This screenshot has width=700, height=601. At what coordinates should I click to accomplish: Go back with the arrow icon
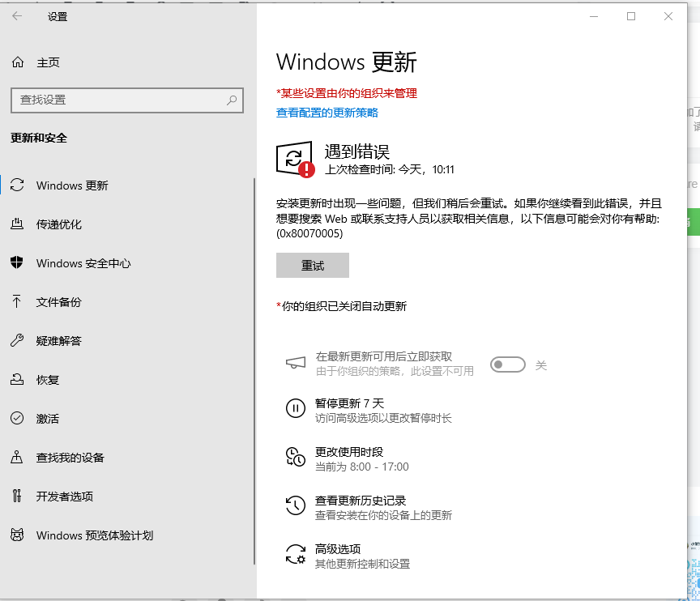[x=17, y=16]
